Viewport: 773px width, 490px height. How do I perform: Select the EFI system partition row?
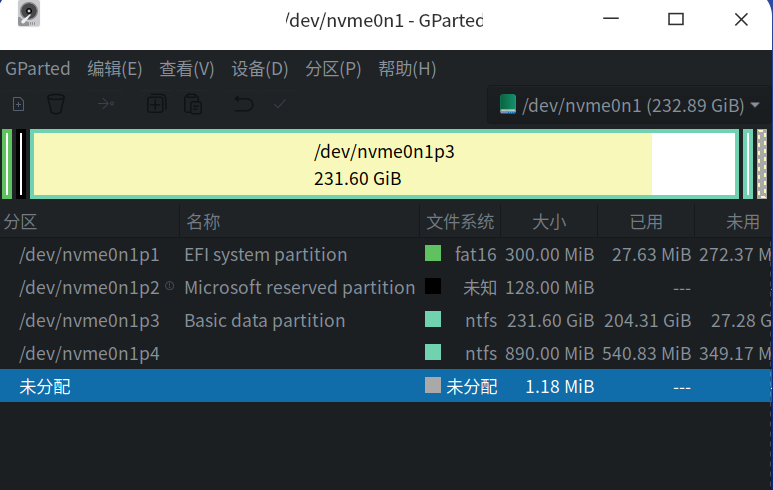point(265,255)
